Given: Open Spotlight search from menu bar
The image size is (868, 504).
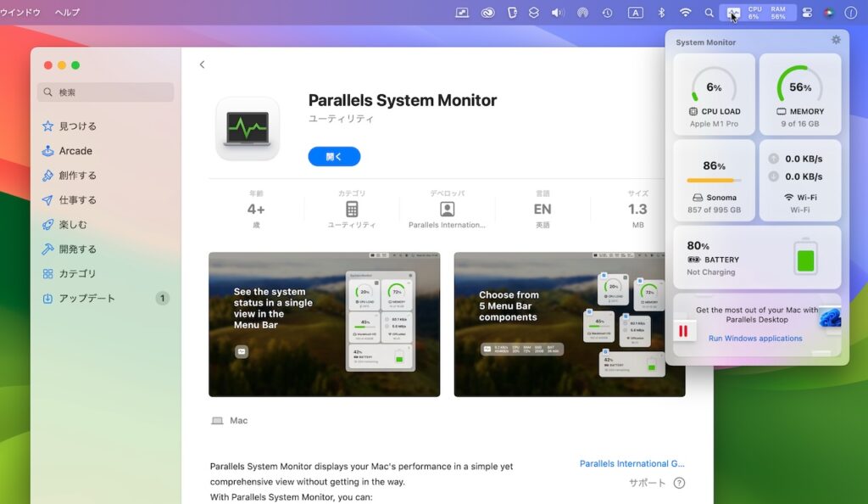Looking at the screenshot, I should pyautogui.click(x=709, y=12).
